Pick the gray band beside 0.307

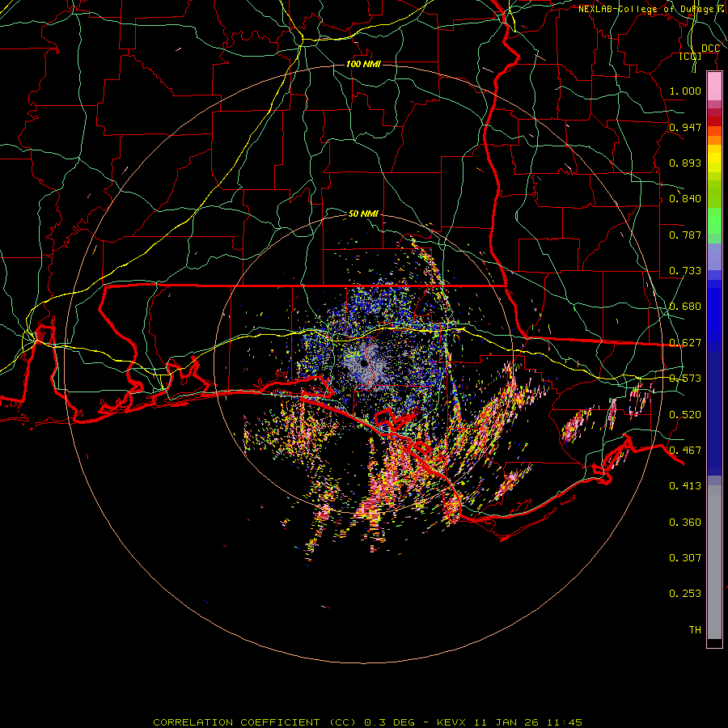[x=714, y=562]
